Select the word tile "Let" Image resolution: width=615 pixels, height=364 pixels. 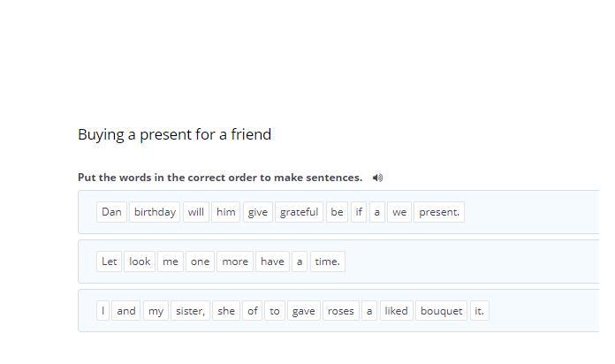click(110, 262)
